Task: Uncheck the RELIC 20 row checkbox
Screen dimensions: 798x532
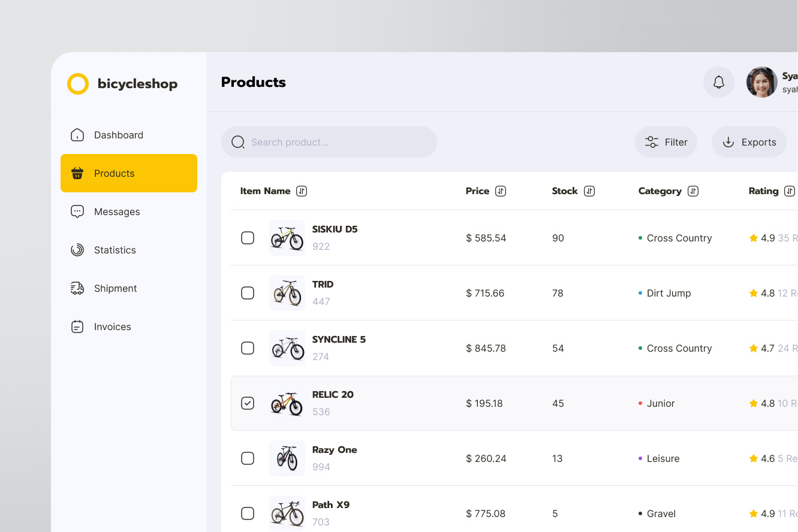Action: tap(248, 403)
